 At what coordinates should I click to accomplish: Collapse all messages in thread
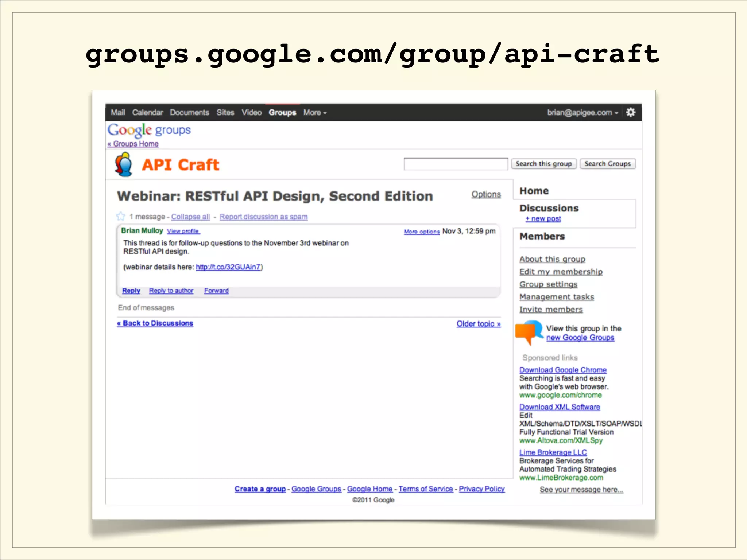point(190,217)
